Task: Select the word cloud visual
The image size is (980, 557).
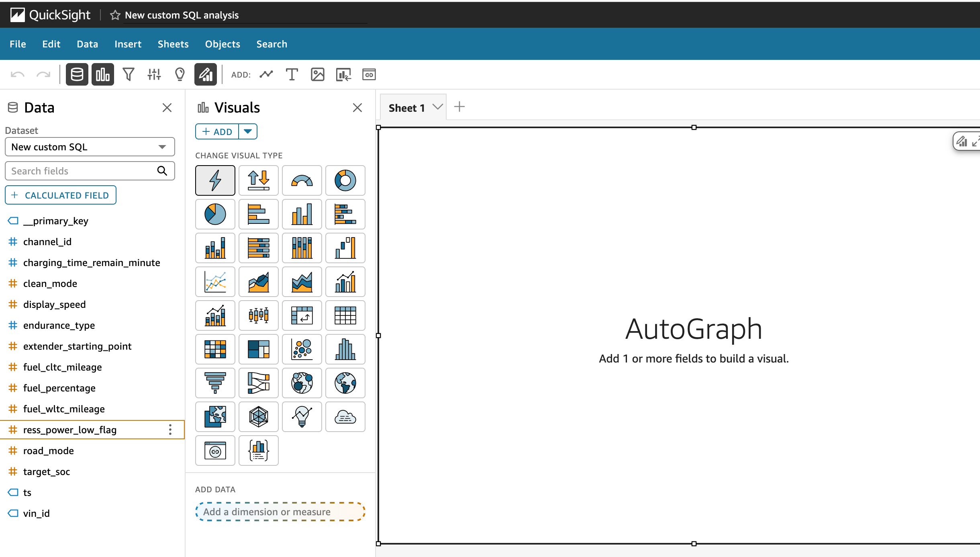Action: pos(345,417)
